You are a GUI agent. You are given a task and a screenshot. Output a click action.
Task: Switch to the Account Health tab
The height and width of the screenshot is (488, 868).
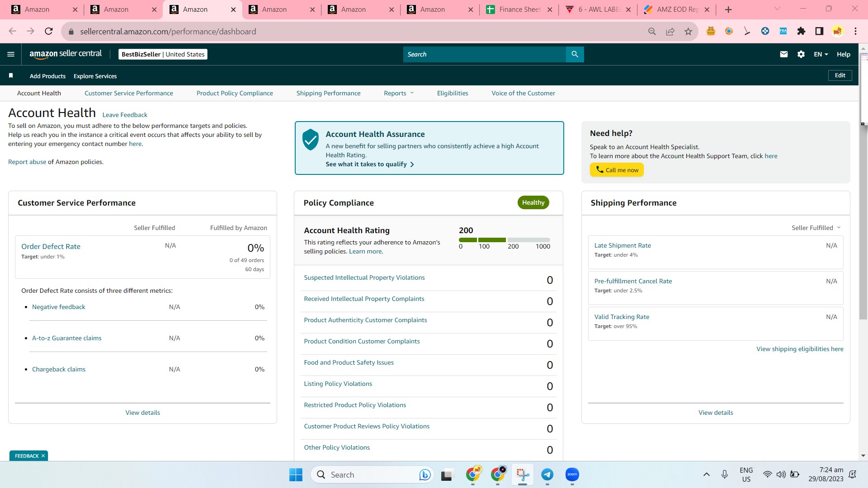pos(39,93)
